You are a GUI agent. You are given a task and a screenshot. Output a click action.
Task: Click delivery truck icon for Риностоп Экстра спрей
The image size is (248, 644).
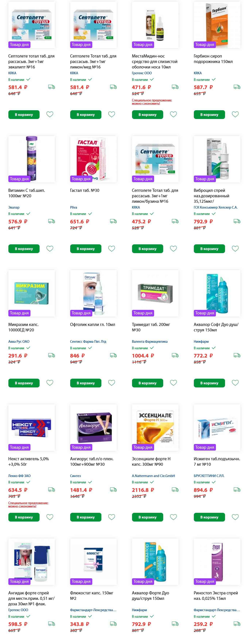click(x=237, y=624)
